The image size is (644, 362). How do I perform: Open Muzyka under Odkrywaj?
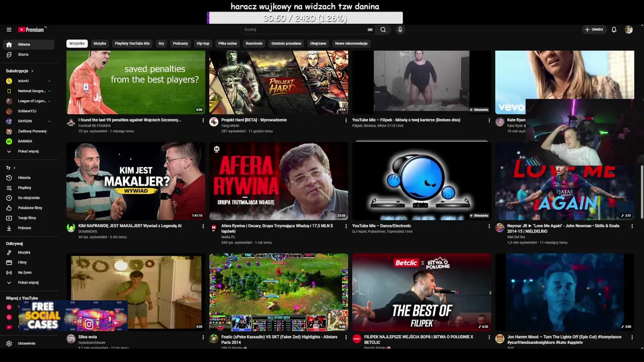tap(28, 252)
